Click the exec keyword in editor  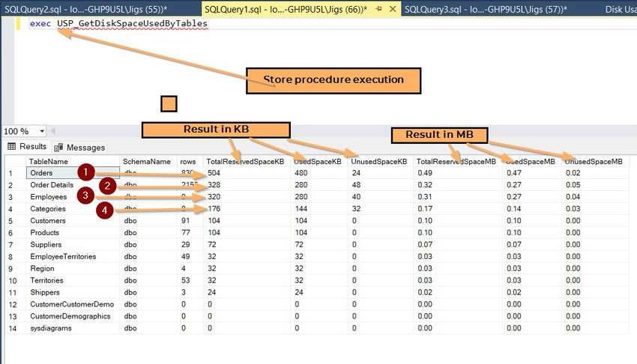point(40,23)
